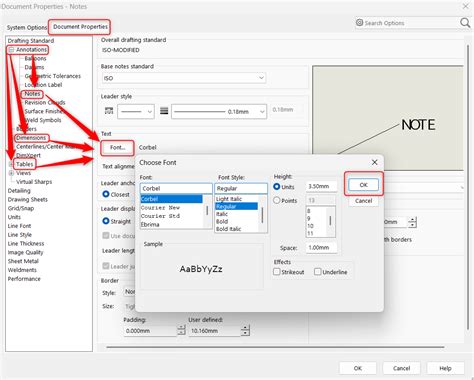Screen dimensions: 474x380
Task: Click the leader style ISO icon
Action: [109, 111]
